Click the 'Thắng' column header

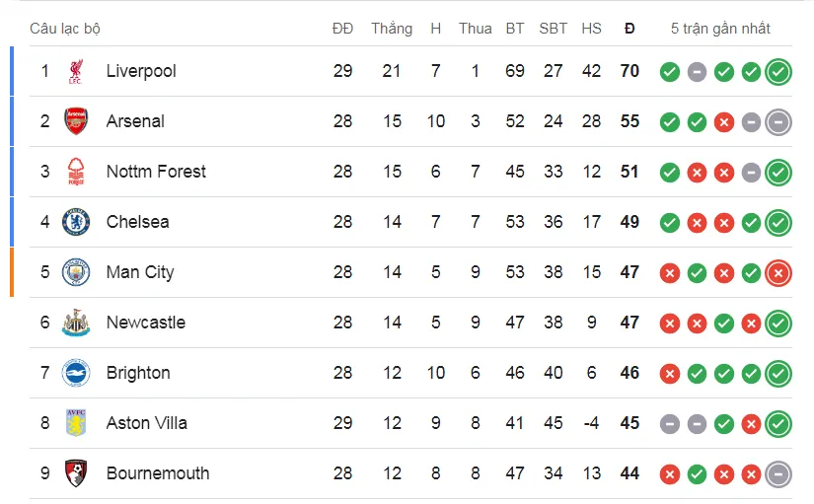pos(392,29)
